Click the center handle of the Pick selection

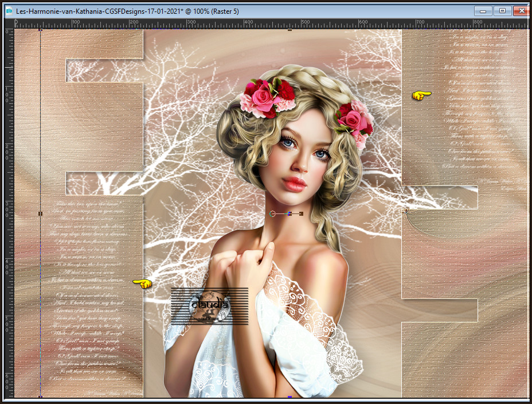(290, 213)
